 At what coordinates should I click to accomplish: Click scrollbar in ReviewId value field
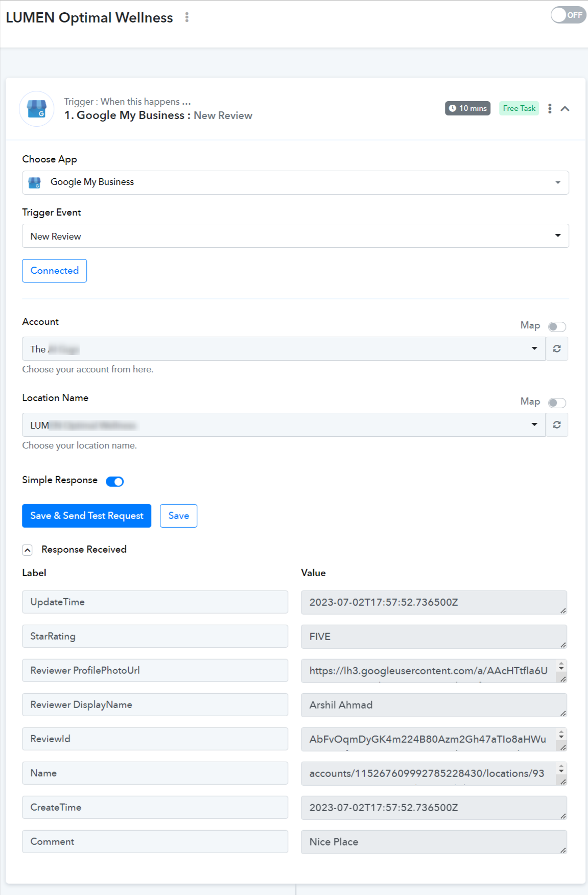[x=561, y=735]
